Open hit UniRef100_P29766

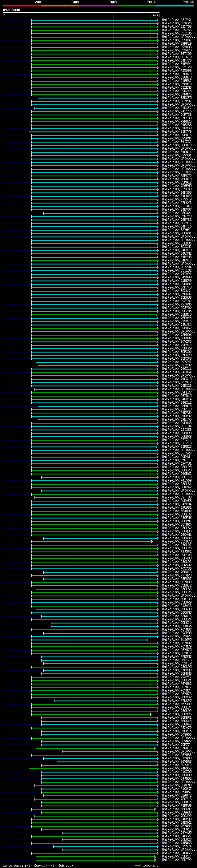point(176,30)
